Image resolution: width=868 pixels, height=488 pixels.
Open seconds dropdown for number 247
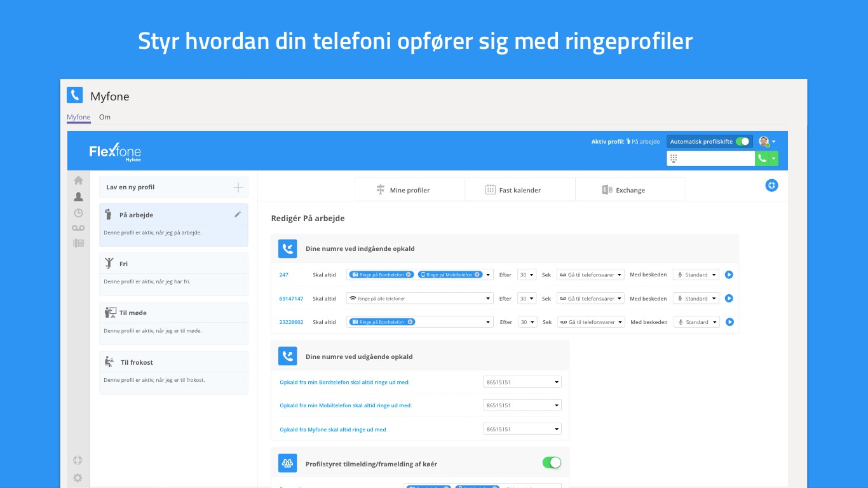coord(527,274)
